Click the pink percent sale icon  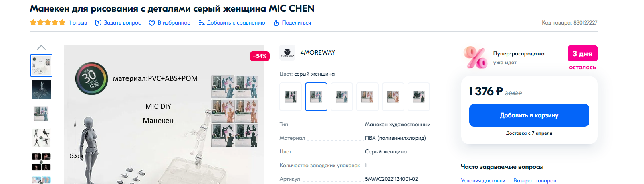[x=475, y=57]
